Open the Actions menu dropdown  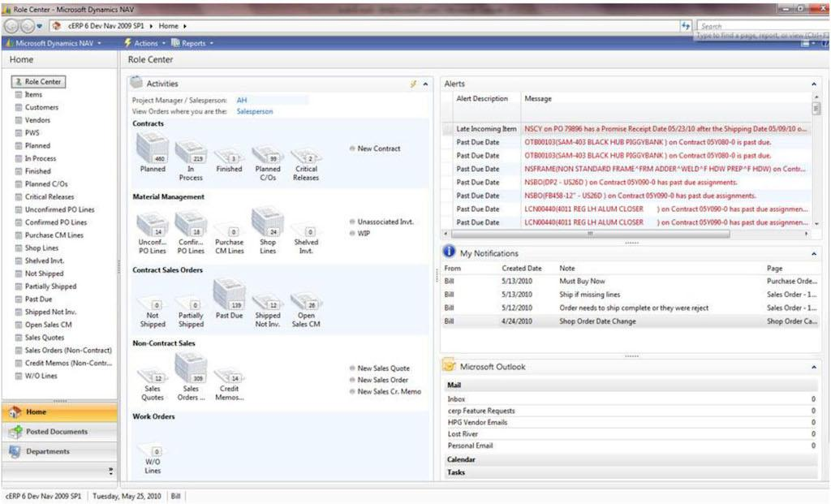[144, 43]
